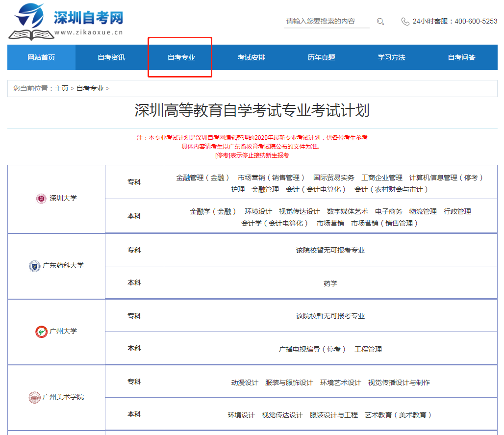Click 自考专业 in the breadcrumb
This screenshot has height=435, width=504.
click(x=90, y=88)
